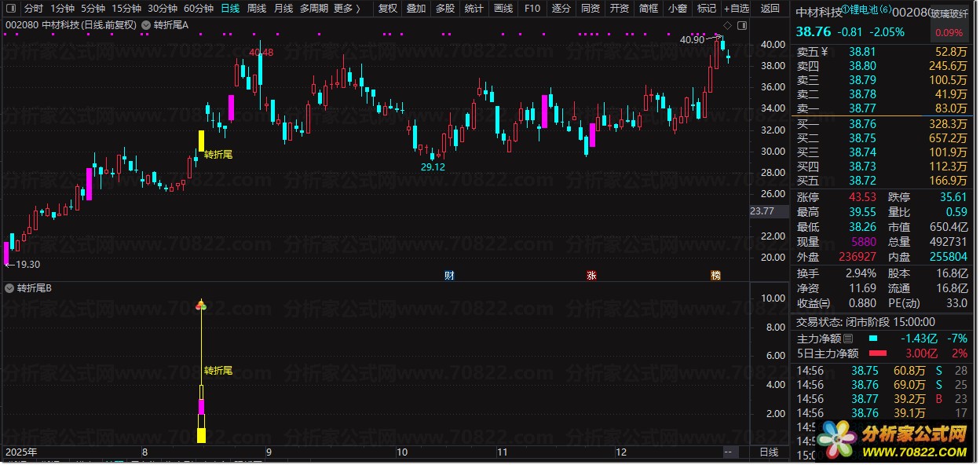The height and width of the screenshot is (465, 980).
Task: Expand the 转折尾A indicator menu
Action: point(147,25)
